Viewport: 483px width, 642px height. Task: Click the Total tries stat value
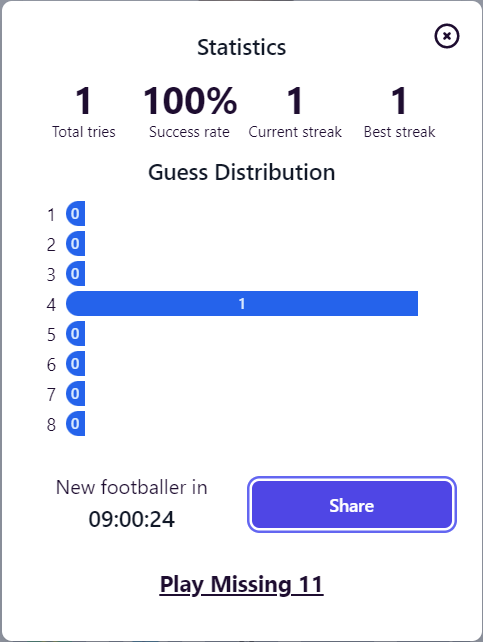click(84, 101)
